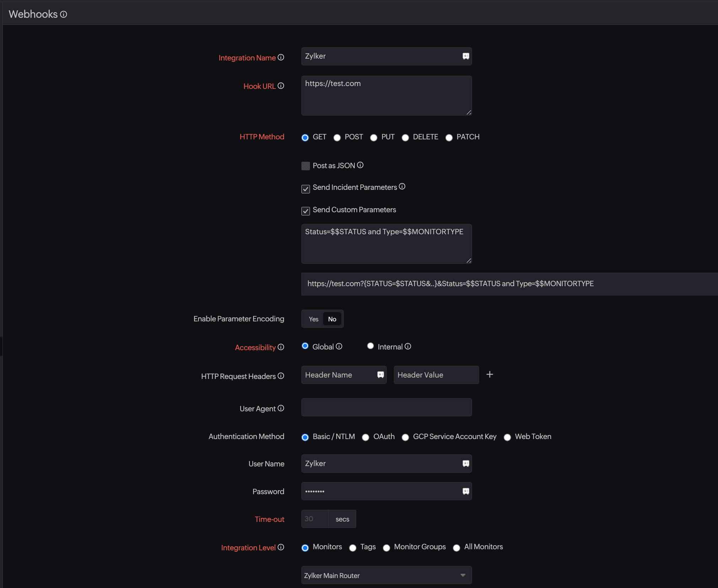718x588 pixels.
Task: Click the Integration Level info icon
Action: click(280, 547)
